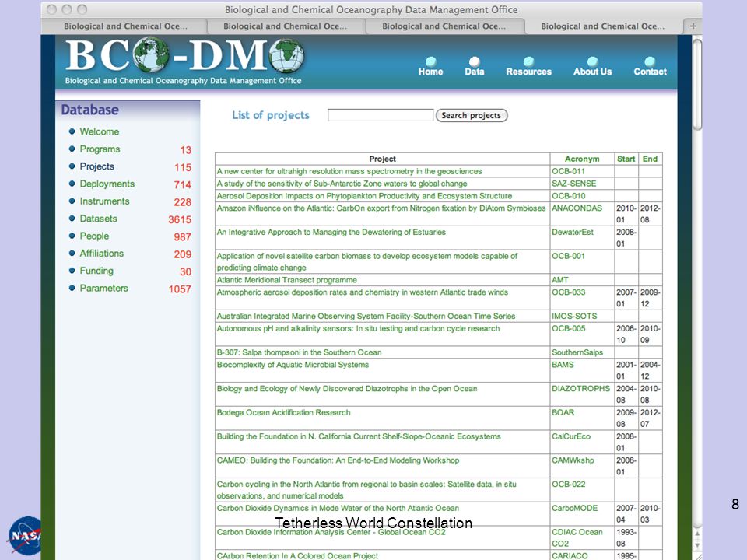This screenshot has width=747, height=560.
Task: Click the scrollbar up arrow
Action: [x=697, y=534]
